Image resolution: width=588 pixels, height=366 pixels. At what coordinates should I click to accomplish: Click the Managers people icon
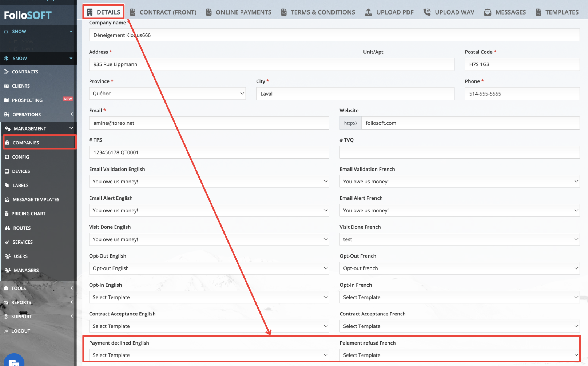tap(8, 270)
